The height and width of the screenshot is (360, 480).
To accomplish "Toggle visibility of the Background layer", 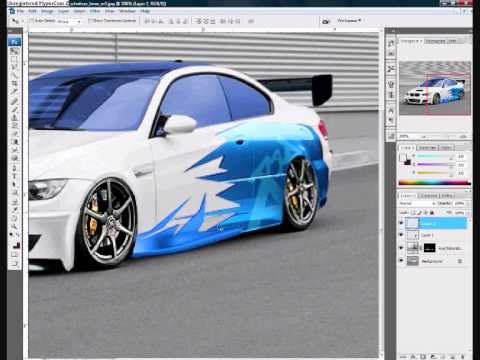I will pyautogui.click(x=401, y=261).
